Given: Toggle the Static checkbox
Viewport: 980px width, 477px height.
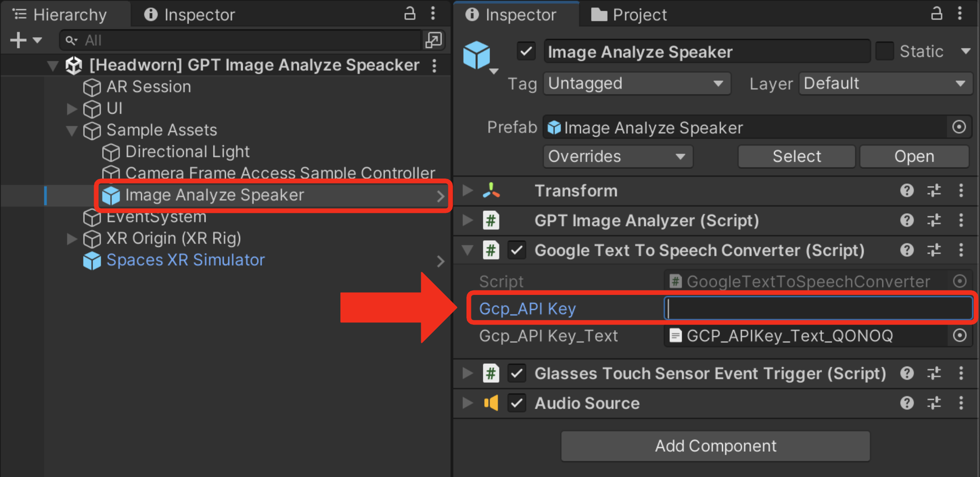Looking at the screenshot, I should 884,52.
